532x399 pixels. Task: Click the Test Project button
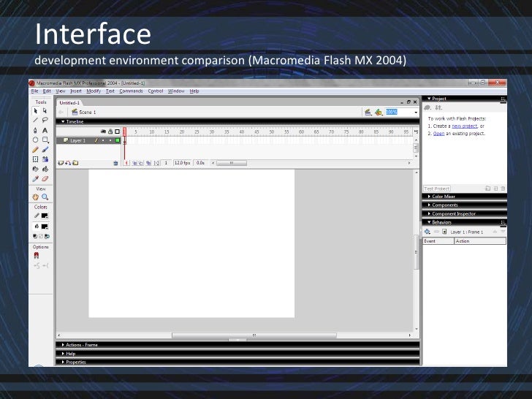click(437, 189)
